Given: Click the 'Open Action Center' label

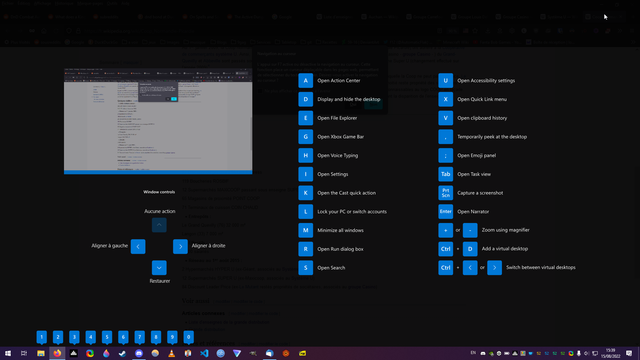Looking at the screenshot, I should 339,81.
